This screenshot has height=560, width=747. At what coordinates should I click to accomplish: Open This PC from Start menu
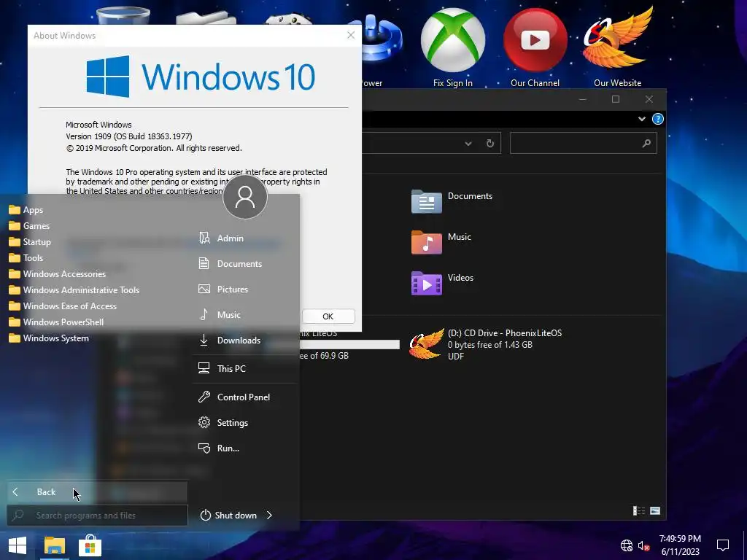coord(245,368)
